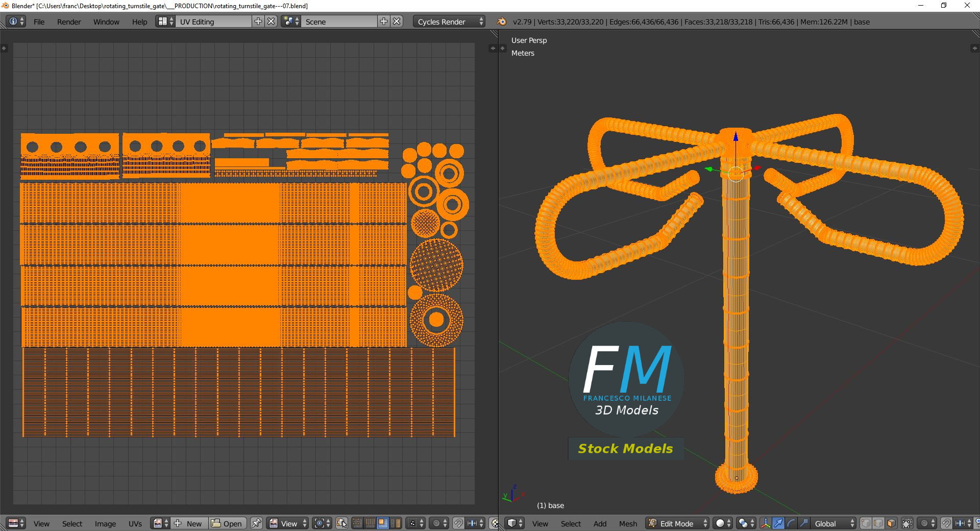The width and height of the screenshot is (980, 531).
Task: Browse image to be linked
Action: pos(160,523)
